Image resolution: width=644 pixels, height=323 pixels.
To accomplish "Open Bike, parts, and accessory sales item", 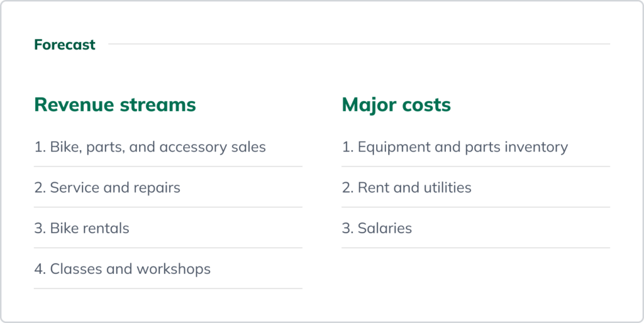I will tap(150, 147).
